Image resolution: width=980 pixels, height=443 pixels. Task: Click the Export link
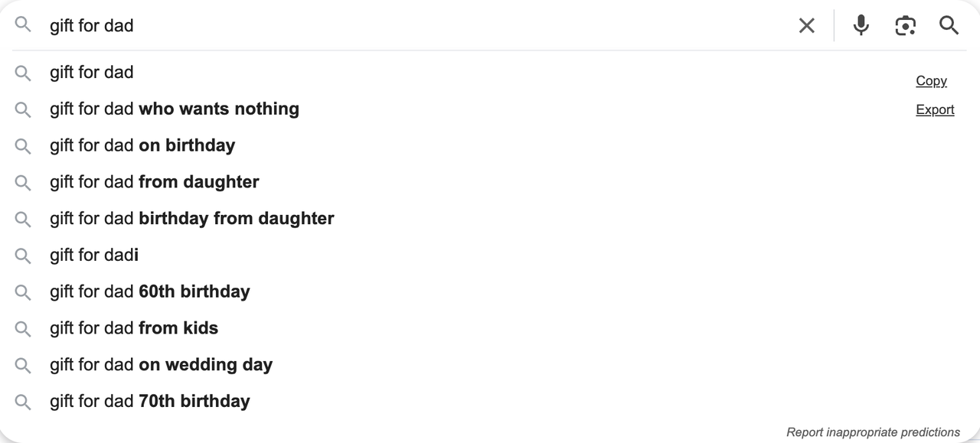click(935, 109)
